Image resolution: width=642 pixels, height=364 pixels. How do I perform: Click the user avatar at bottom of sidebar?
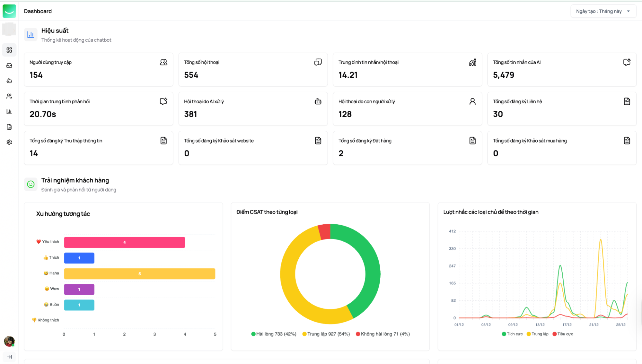(x=9, y=341)
